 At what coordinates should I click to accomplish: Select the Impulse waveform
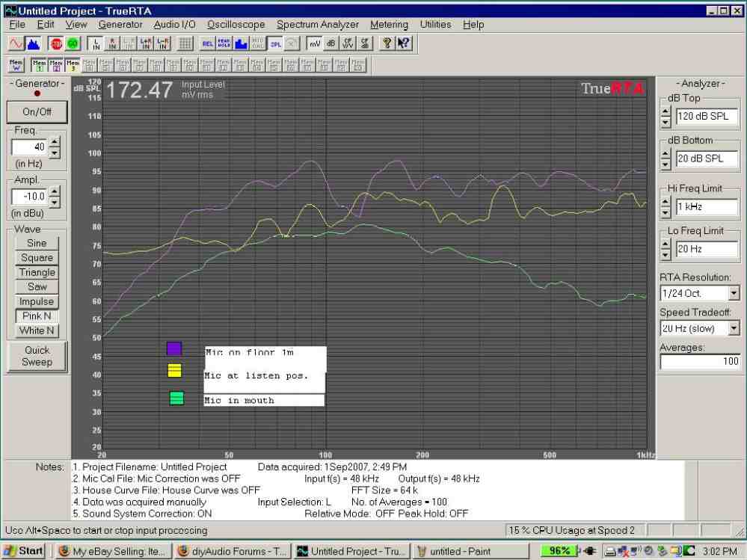[x=37, y=301]
